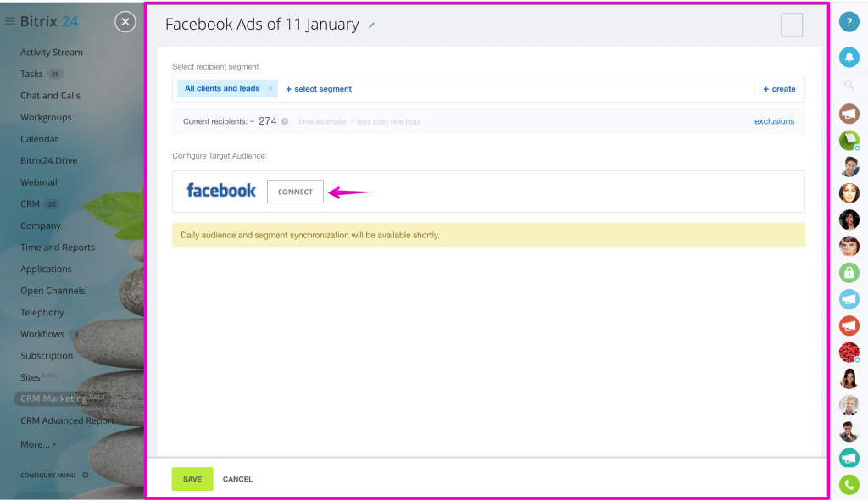
Task: Open the Calendar section
Action: [x=39, y=139]
